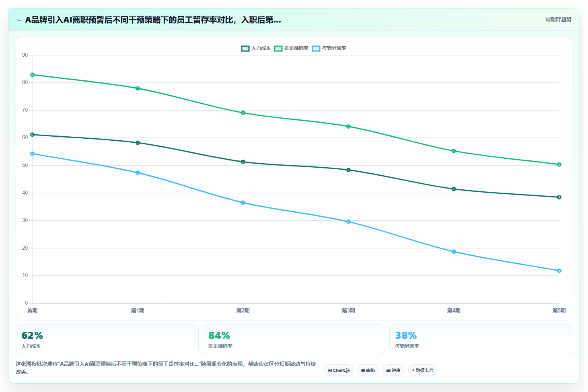Select the 数据卡片 tag chip
588x392 pixels.
tap(423, 370)
